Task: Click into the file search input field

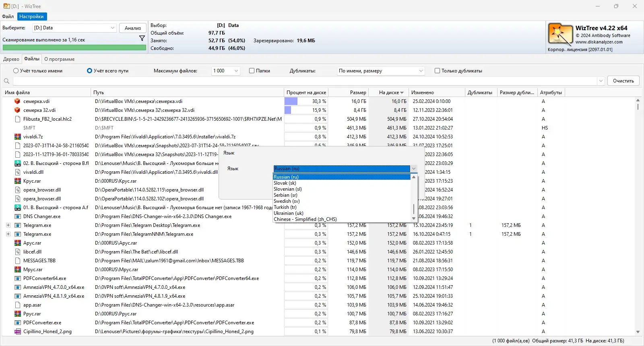Action: 305,81
